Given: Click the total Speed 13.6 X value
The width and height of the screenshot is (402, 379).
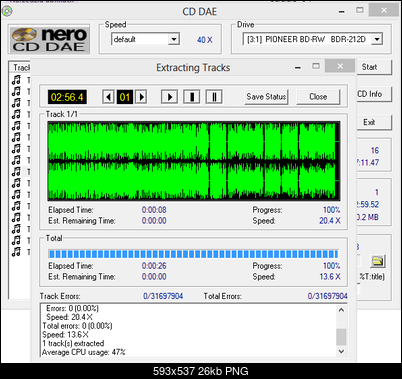Looking at the screenshot, I should pyautogui.click(x=330, y=277).
